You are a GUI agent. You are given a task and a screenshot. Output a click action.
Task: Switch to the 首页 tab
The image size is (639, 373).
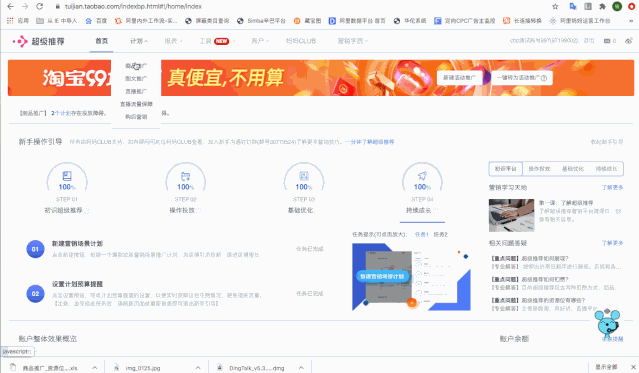[x=101, y=41]
